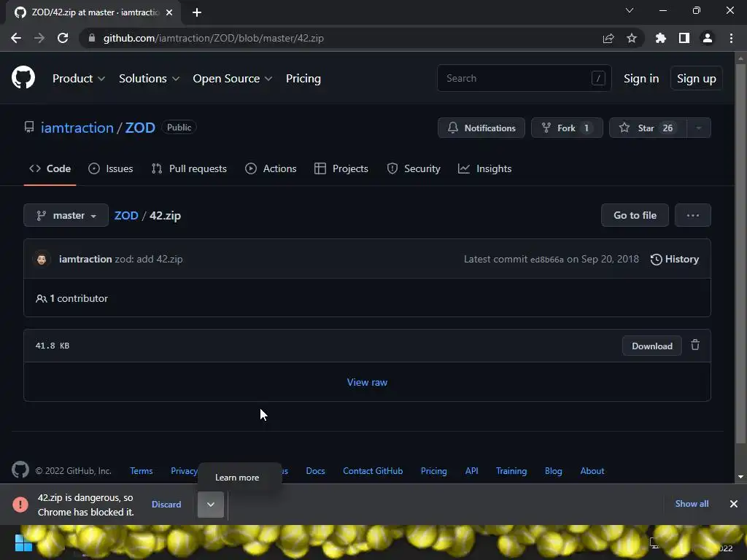Open the API footer link
This screenshot has height=560, width=747.
coord(472,471)
